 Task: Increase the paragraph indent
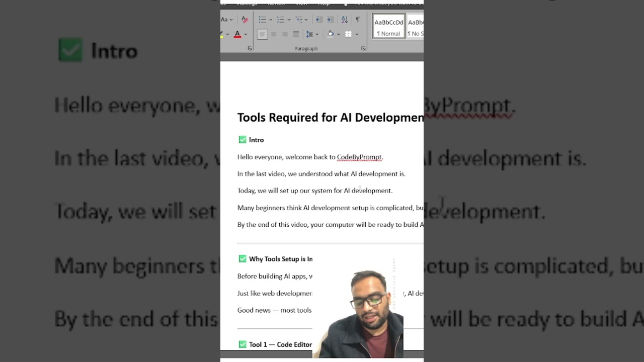pos(330,20)
